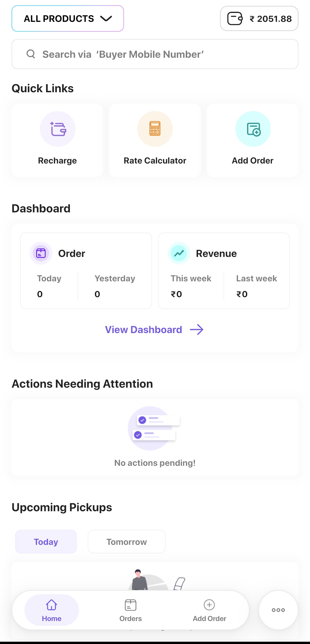Image resolution: width=310 pixels, height=644 pixels.
Task: Click the wallet balance icon
Action: (235, 19)
